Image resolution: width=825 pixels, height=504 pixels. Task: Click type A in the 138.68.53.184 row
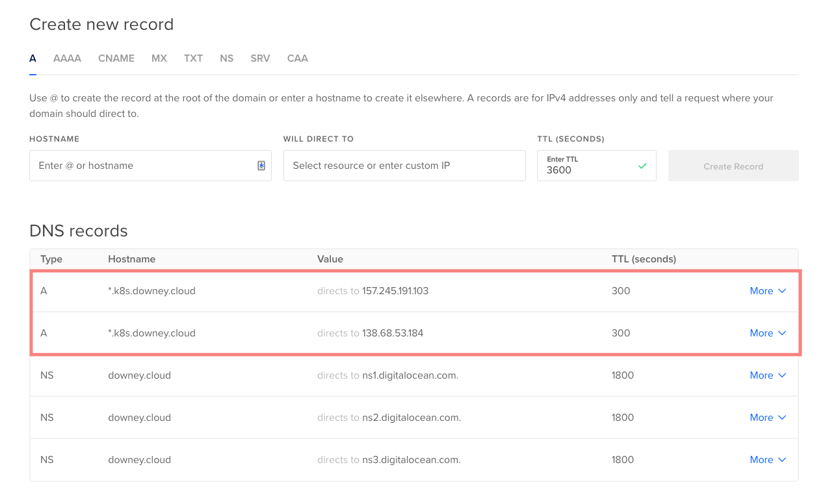[x=44, y=333]
